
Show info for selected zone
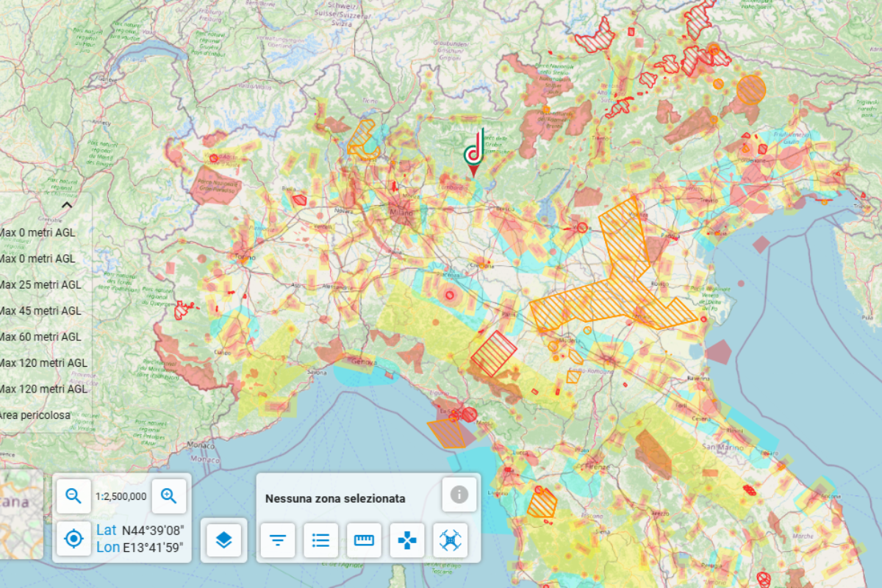tap(459, 495)
